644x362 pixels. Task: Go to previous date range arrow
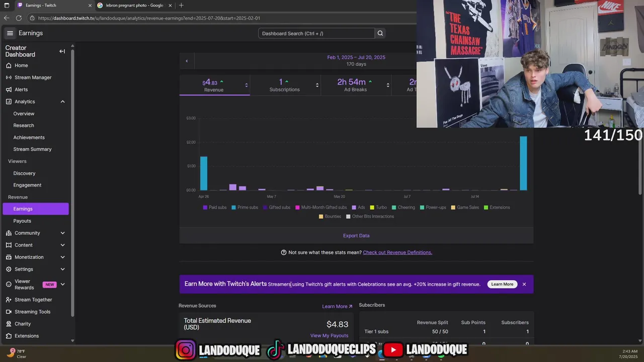pyautogui.click(x=187, y=61)
